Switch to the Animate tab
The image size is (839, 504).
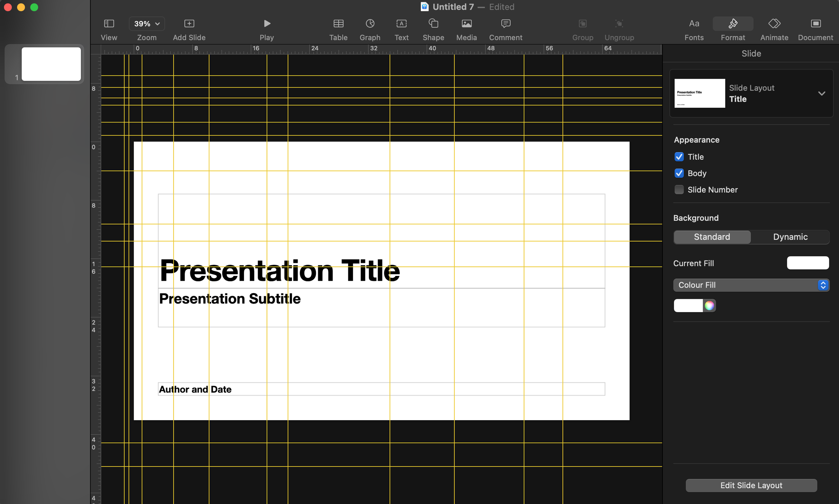[x=774, y=24]
